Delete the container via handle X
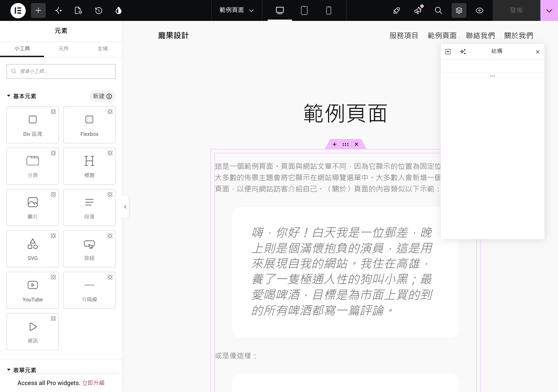Screen dimensions: 558x392 (356, 144)
